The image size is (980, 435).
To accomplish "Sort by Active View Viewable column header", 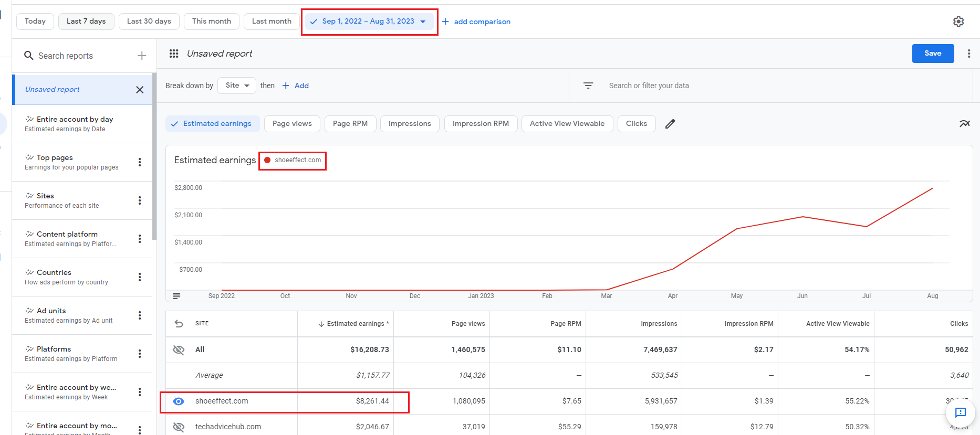I will tap(838, 324).
